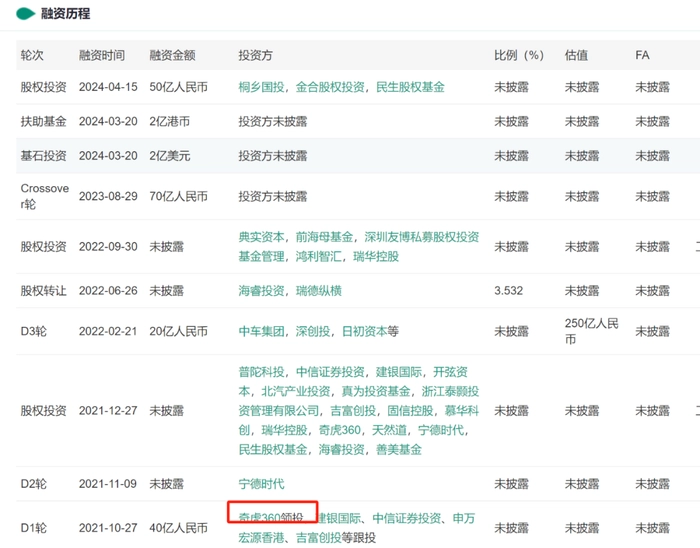Click the 估值 column header

(576, 55)
